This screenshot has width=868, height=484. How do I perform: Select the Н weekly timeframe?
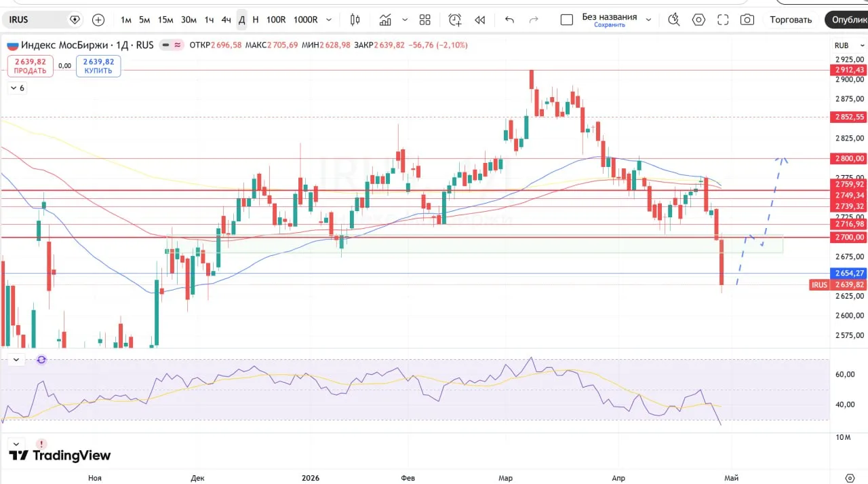point(256,20)
